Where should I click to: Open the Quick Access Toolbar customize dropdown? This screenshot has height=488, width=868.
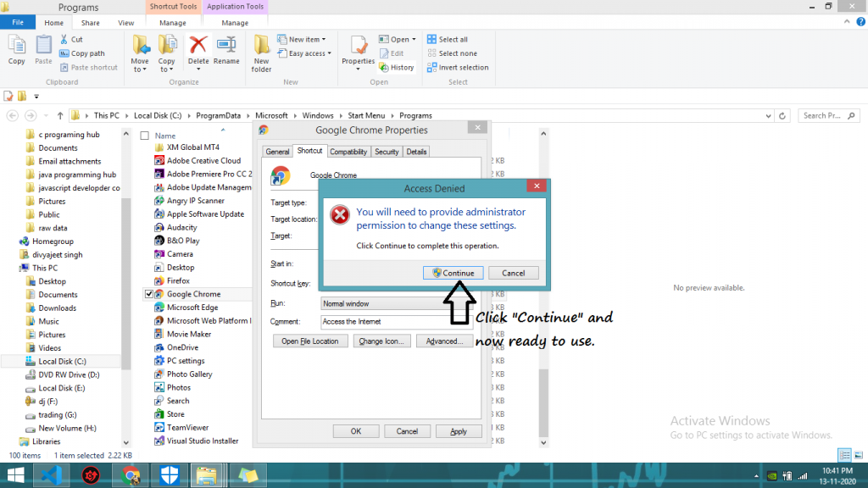point(36,97)
